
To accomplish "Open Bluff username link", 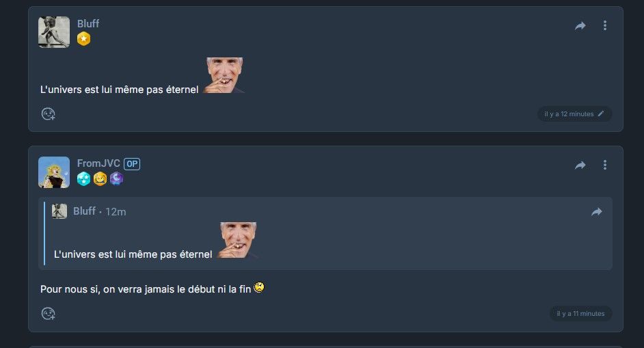I will [88, 23].
